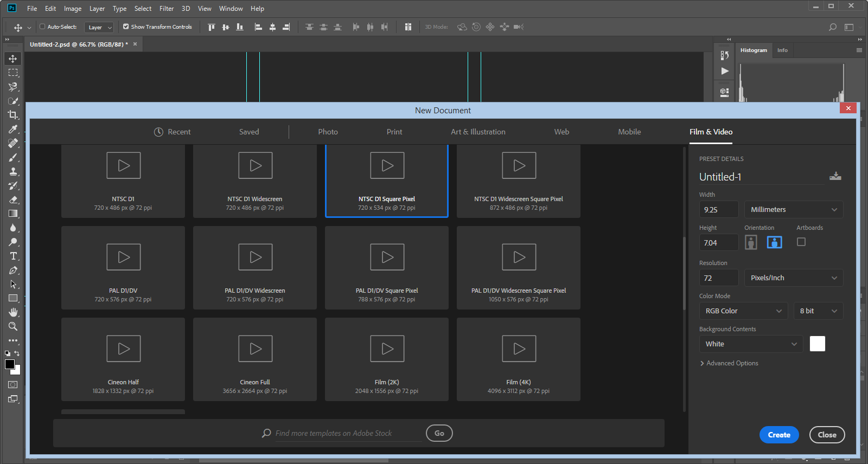
Task: Select the Quick Selection tool
Action: tap(12, 101)
